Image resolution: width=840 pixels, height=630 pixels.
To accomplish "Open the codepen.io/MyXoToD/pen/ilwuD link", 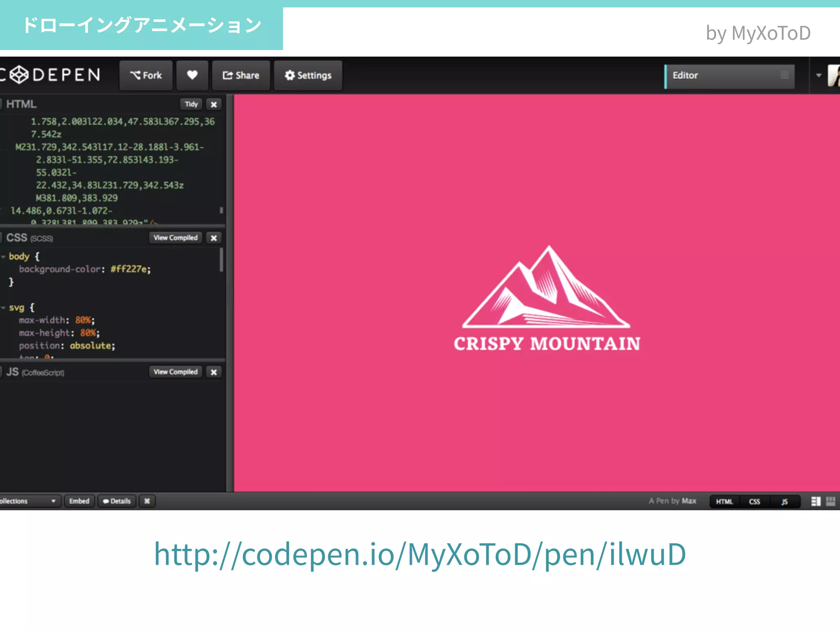I will [x=420, y=555].
